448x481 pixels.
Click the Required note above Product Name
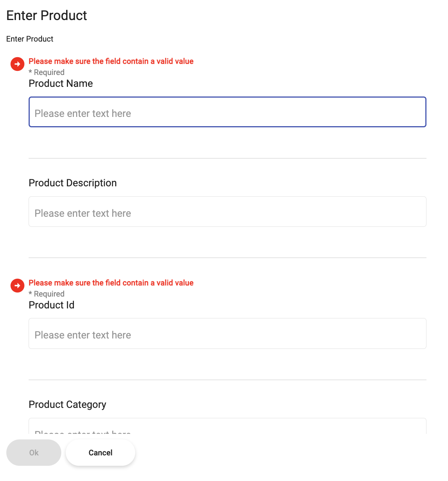(47, 72)
